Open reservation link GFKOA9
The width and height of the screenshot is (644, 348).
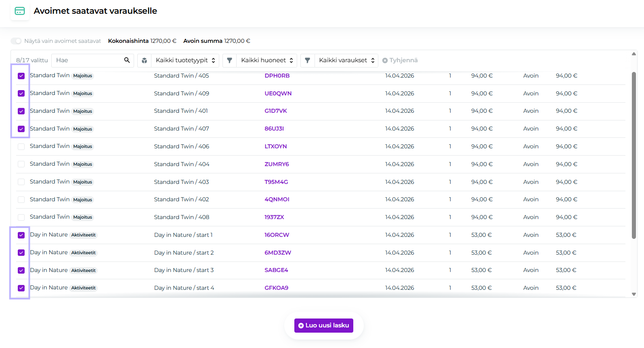point(276,288)
